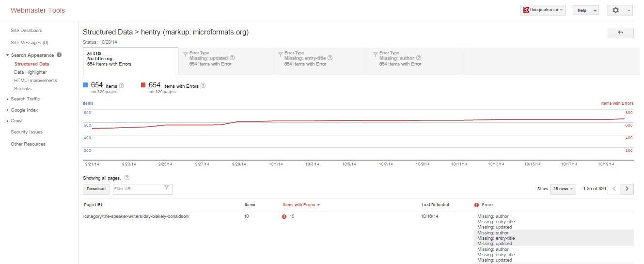The width and height of the screenshot is (644, 264).
Task: Expand the Google Index section
Action: pyautogui.click(x=24, y=110)
